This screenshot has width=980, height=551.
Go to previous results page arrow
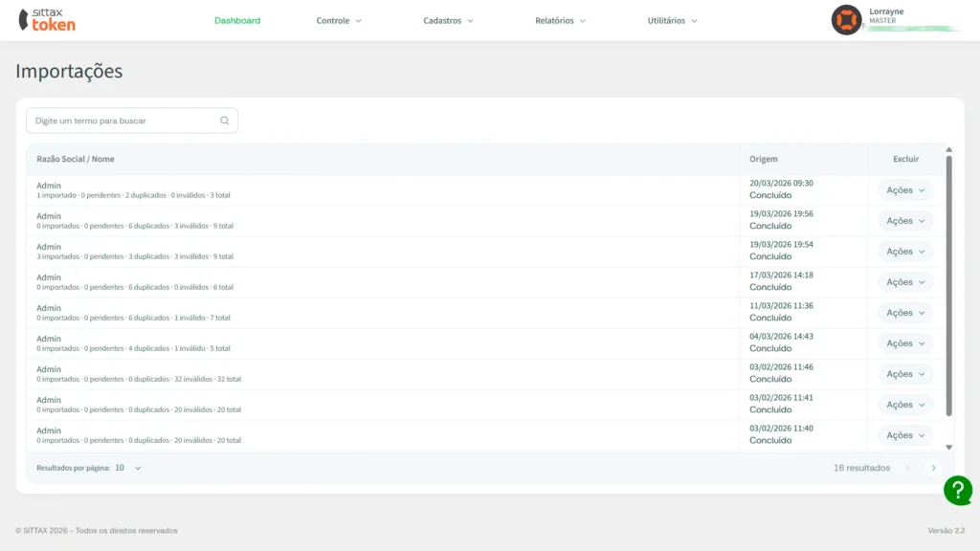[x=908, y=468]
